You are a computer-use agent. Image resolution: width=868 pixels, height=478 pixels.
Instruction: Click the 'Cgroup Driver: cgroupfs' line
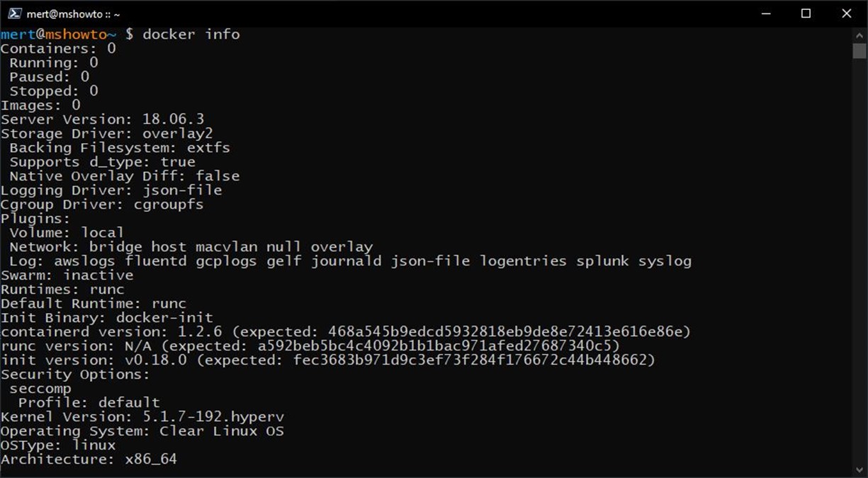click(103, 204)
